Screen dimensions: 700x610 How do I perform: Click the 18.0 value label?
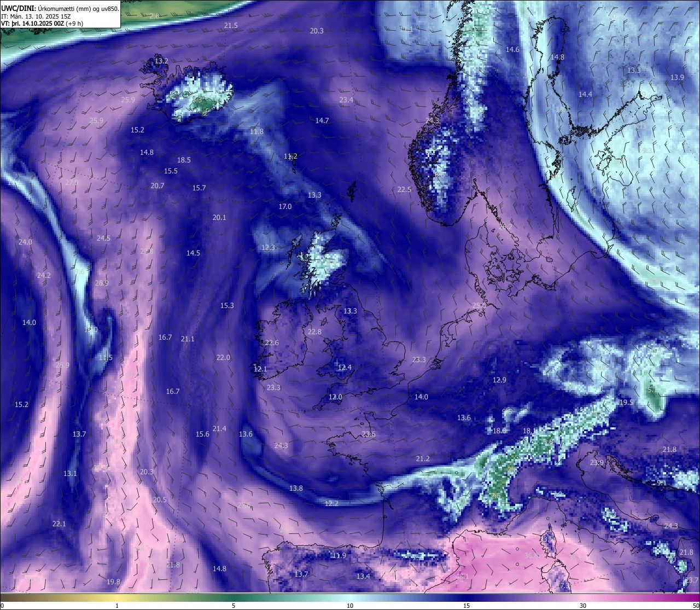499,431
